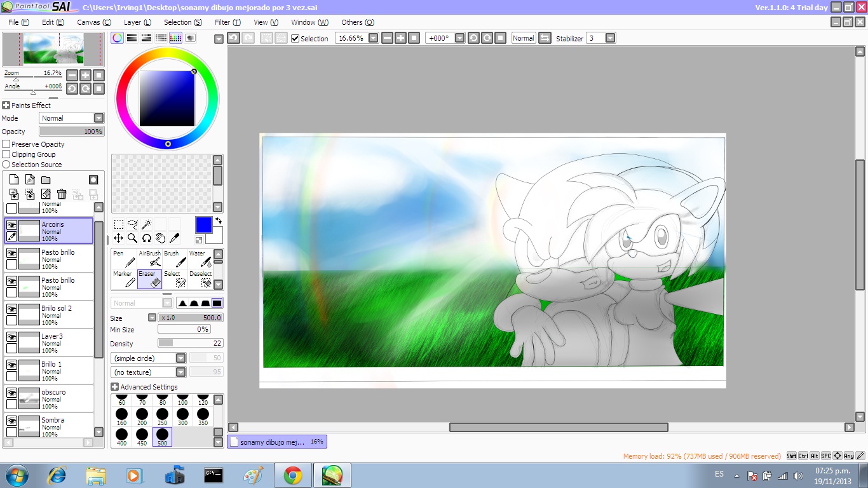Flip canvas view horizontally

[545, 38]
